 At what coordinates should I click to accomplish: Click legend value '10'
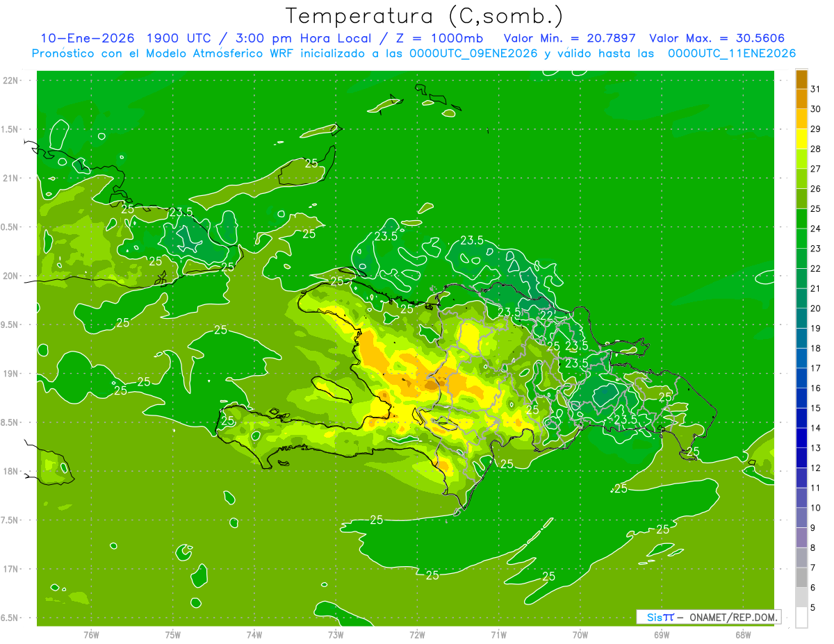point(816,508)
